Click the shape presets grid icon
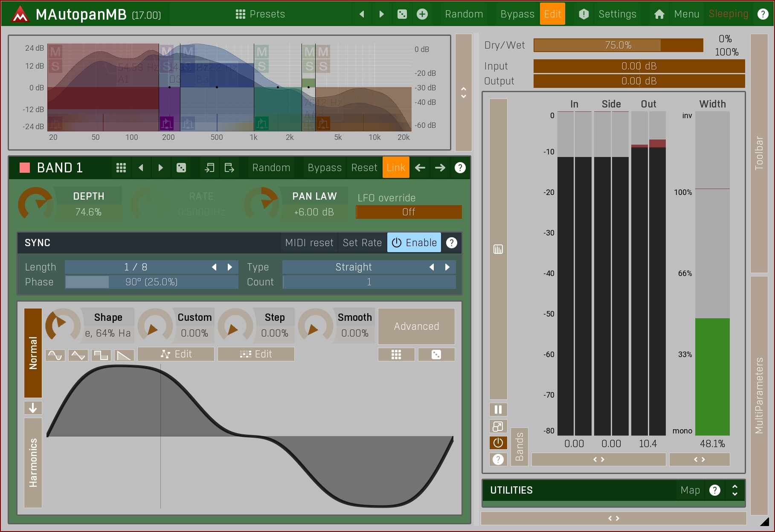This screenshot has height=532, width=775. pos(396,355)
